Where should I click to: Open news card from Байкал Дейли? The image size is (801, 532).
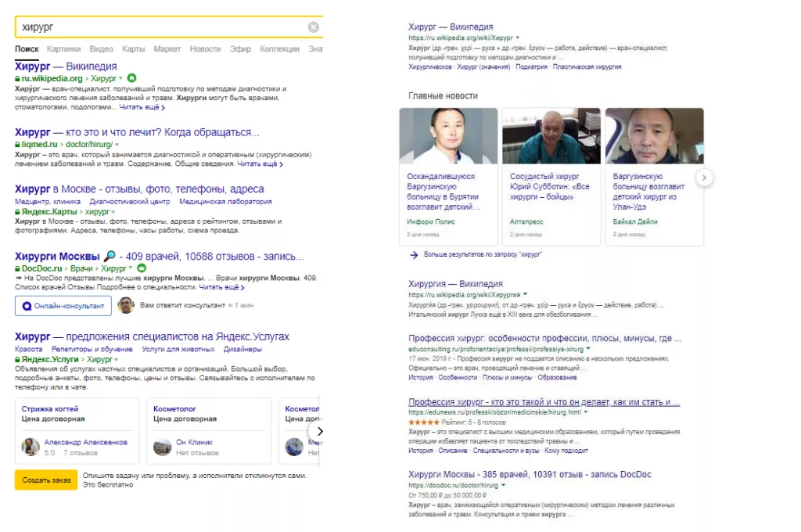(x=655, y=177)
